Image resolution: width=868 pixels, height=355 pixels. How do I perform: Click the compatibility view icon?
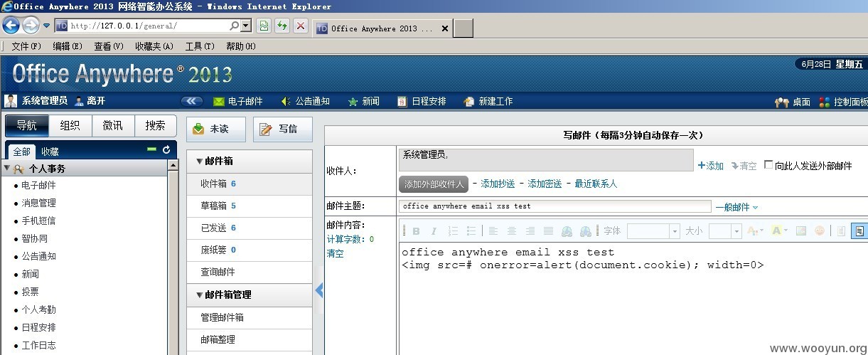tap(263, 26)
